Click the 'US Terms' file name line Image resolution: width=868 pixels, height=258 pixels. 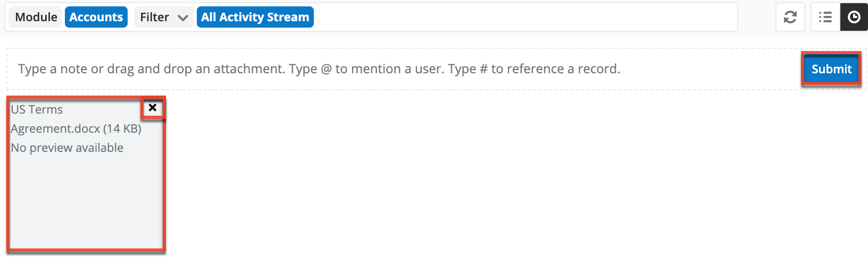point(37,109)
